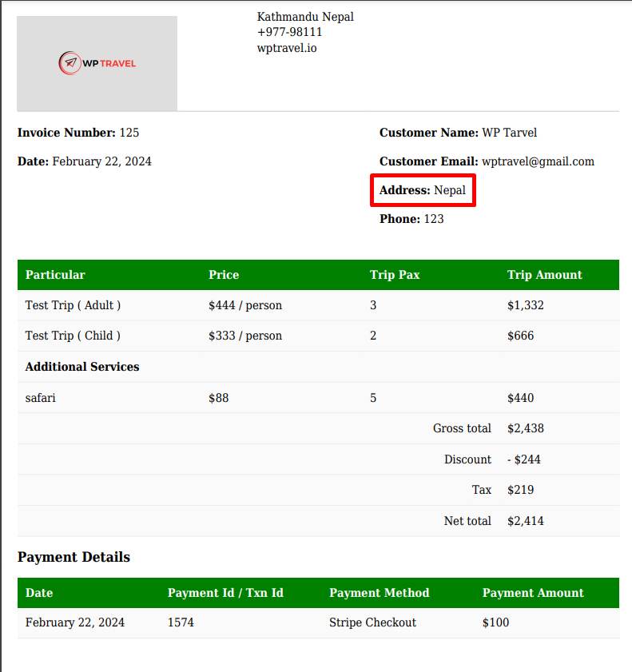Click the 'Additional Services' heading
The width and height of the screenshot is (632, 672).
click(82, 367)
